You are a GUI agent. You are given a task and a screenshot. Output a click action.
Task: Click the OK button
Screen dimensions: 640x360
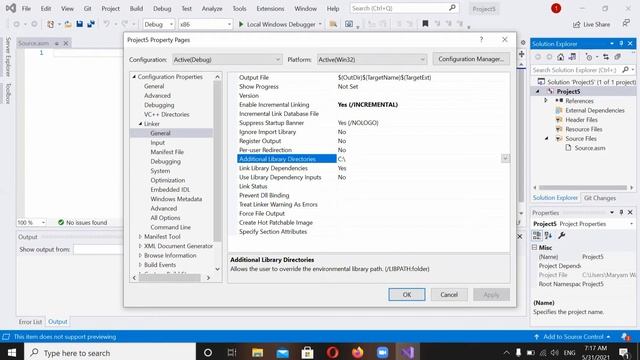pyautogui.click(x=407, y=294)
